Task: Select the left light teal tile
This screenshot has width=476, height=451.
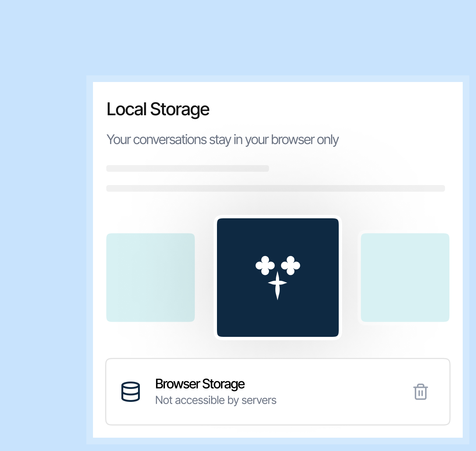Action: (x=151, y=277)
